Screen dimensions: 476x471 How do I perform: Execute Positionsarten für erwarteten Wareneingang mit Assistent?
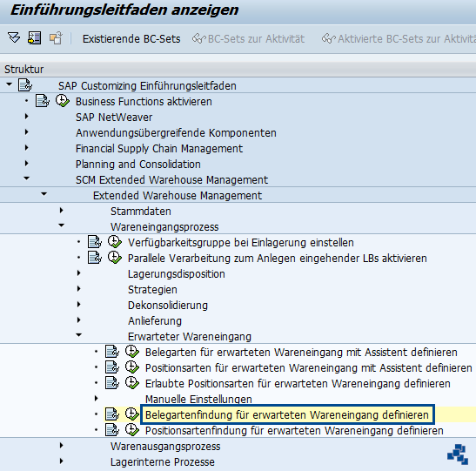click(x=132, y=367)
